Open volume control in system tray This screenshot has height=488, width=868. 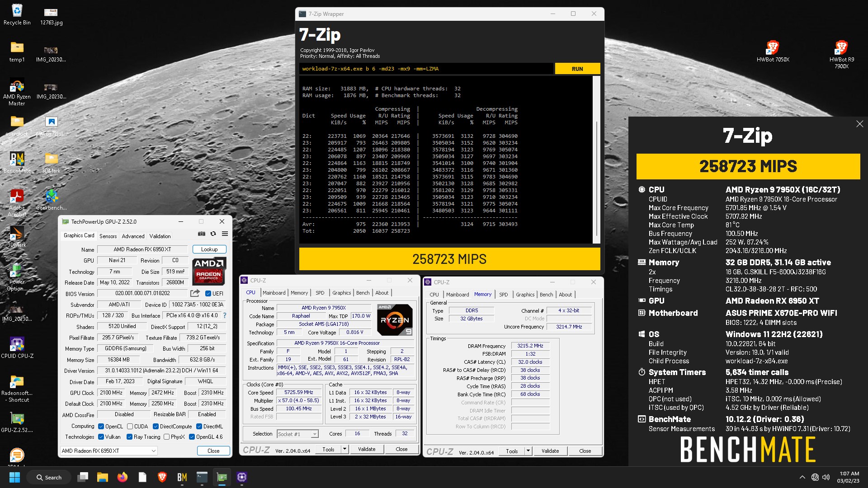coord(826,477)
